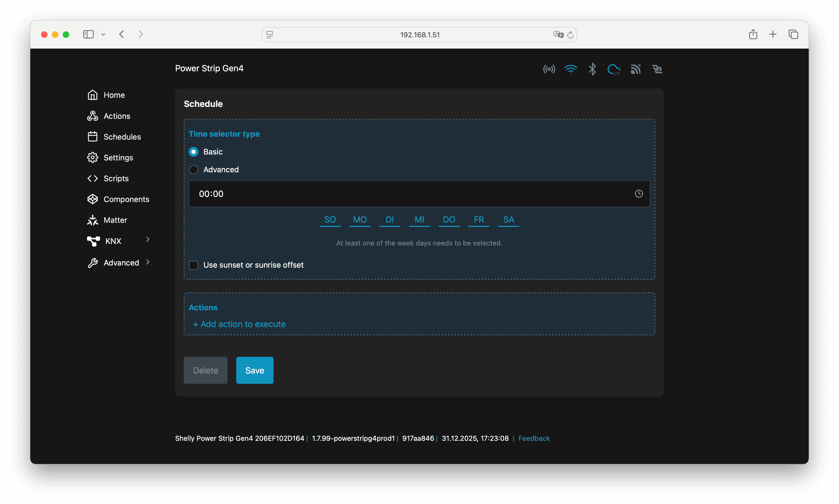The image size is (839, 504).
Task: Click the access point broadcast icon
Action: tap(549, 69)
